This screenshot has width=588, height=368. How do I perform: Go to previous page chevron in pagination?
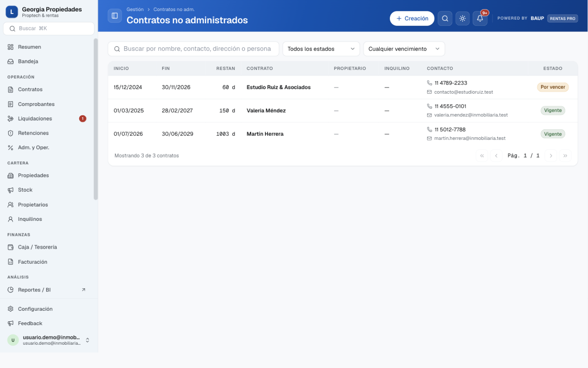point(496,156)
